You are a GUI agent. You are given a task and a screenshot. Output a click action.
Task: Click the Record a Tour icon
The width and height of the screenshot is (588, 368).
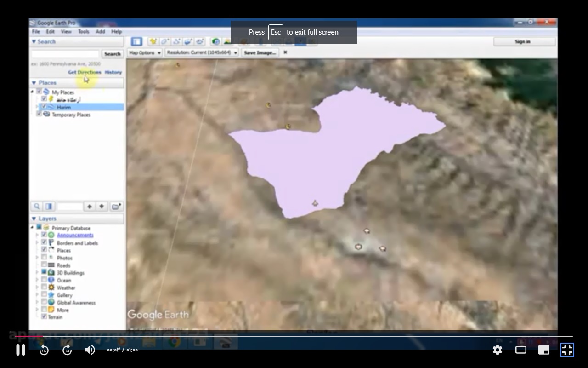click(200, 41)
